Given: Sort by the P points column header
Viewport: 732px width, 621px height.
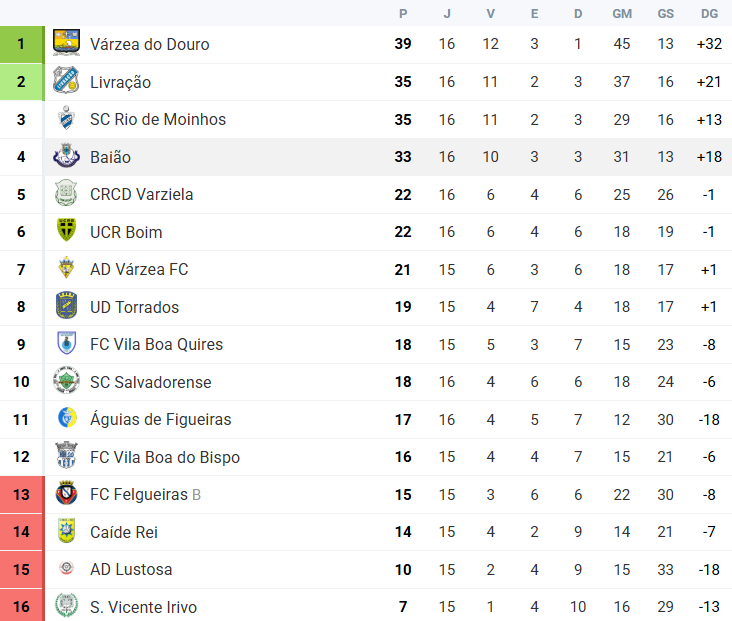Looking at the screenshot, I should click(x=403, y=14).
